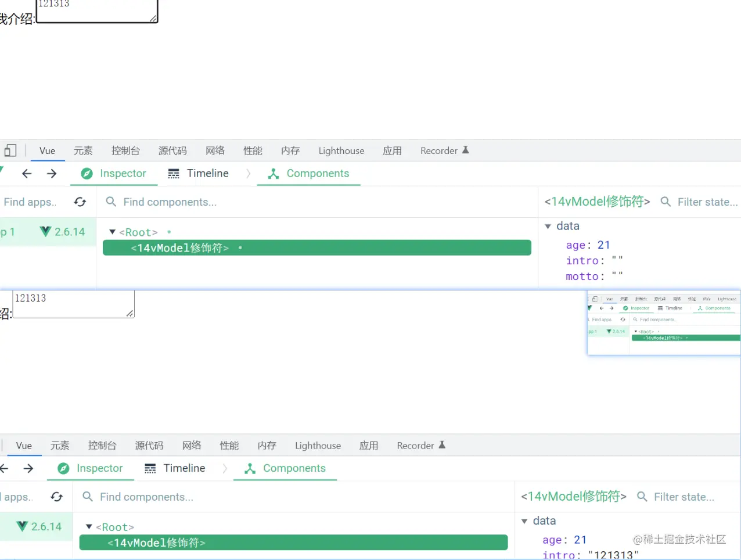Focus Filter state field in lower panel

pyautogui.click(x=684, y=497)
